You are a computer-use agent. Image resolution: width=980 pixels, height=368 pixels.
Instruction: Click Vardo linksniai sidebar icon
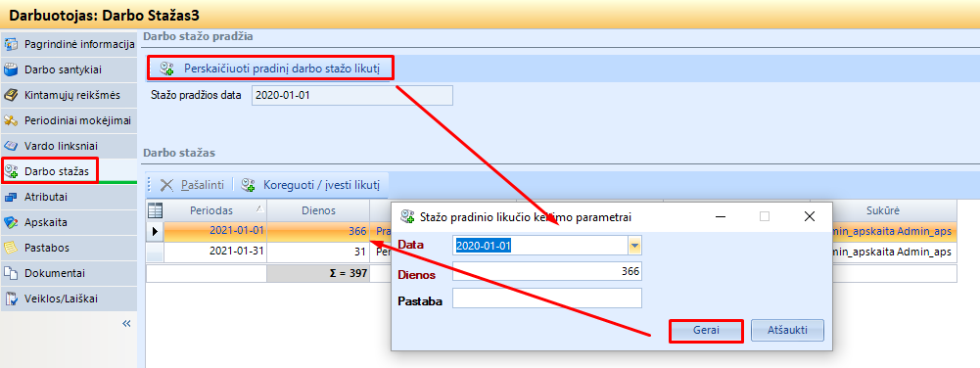coord(11,146)
